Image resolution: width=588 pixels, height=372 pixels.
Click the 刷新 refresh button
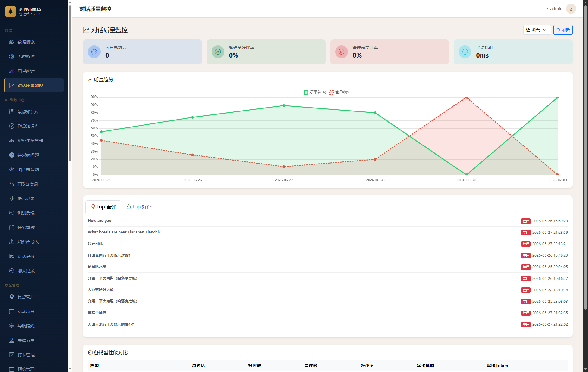563,30
